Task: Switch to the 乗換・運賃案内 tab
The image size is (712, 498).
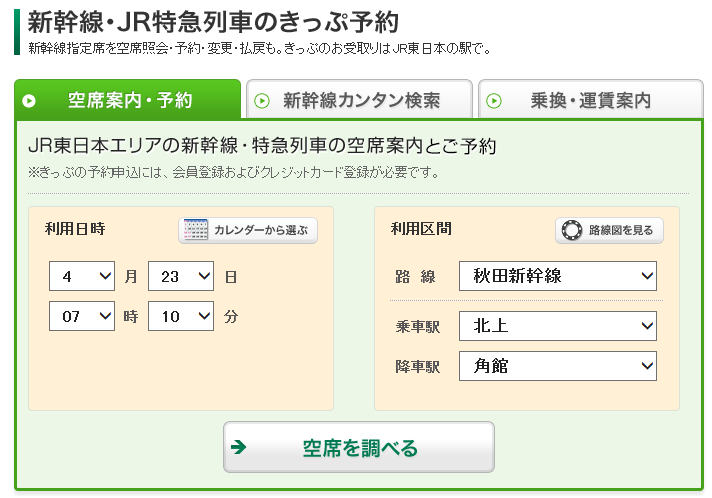Action: [591, 100]
